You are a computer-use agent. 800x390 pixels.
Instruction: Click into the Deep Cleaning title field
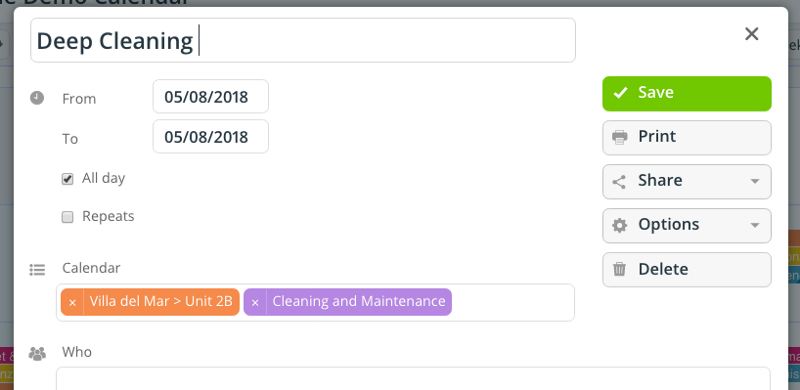pyautogui.click(x=303, y=40)
